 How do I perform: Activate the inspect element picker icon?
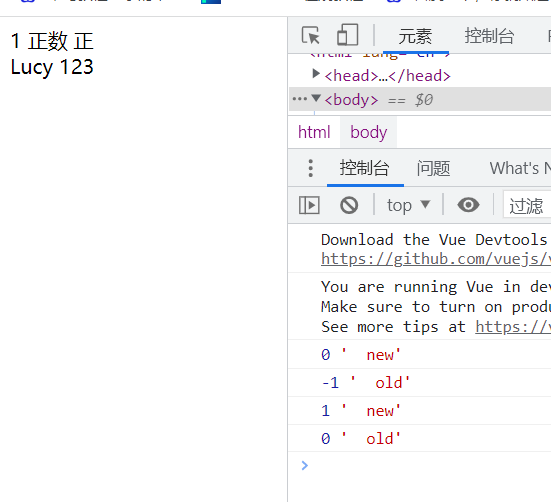pyautogui.click(x=311, y=35)
